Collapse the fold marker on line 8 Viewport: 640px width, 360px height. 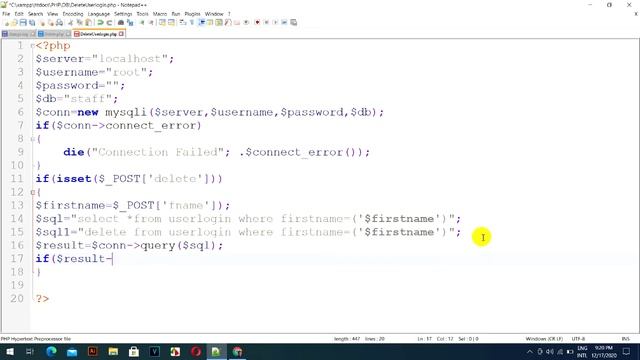pyautogui.click(x=33, y=139)
